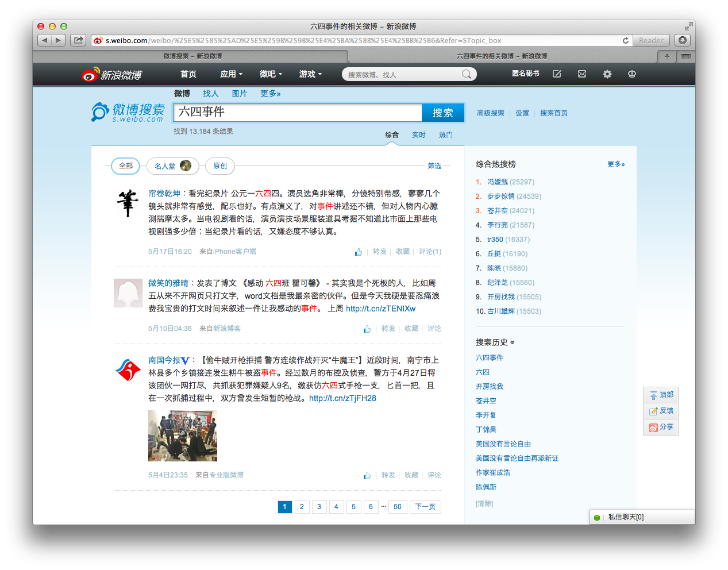Switch to the 微博搜索 browser tab

(x=192, y=56)
